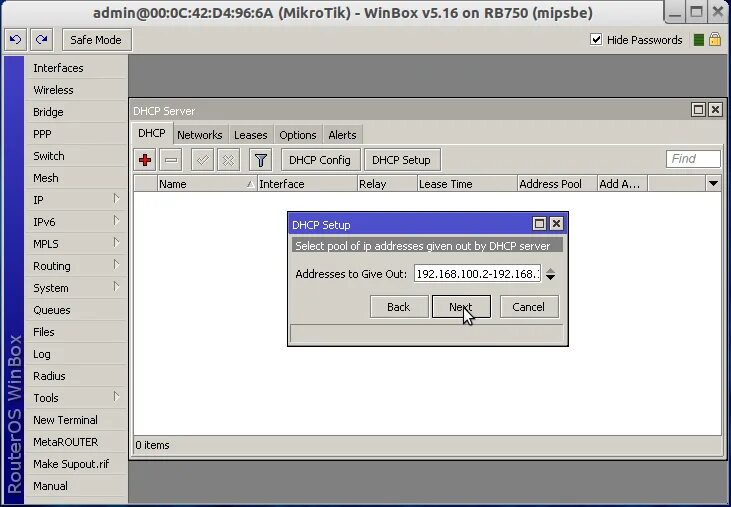731x507 pixels.
Task: Sort by the Lease Time column header
Action: click(468, 184)
